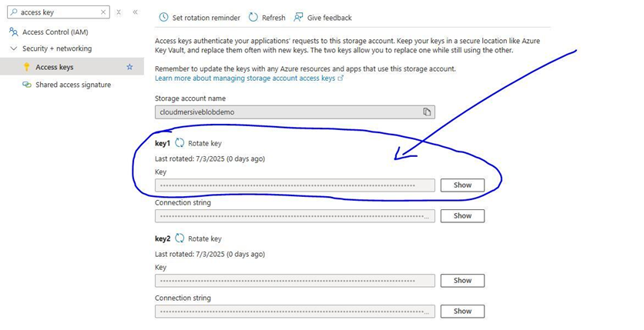Focus the 'access key' search field
This screenshot has height=330, width=644.
click(x=59, y=12)
